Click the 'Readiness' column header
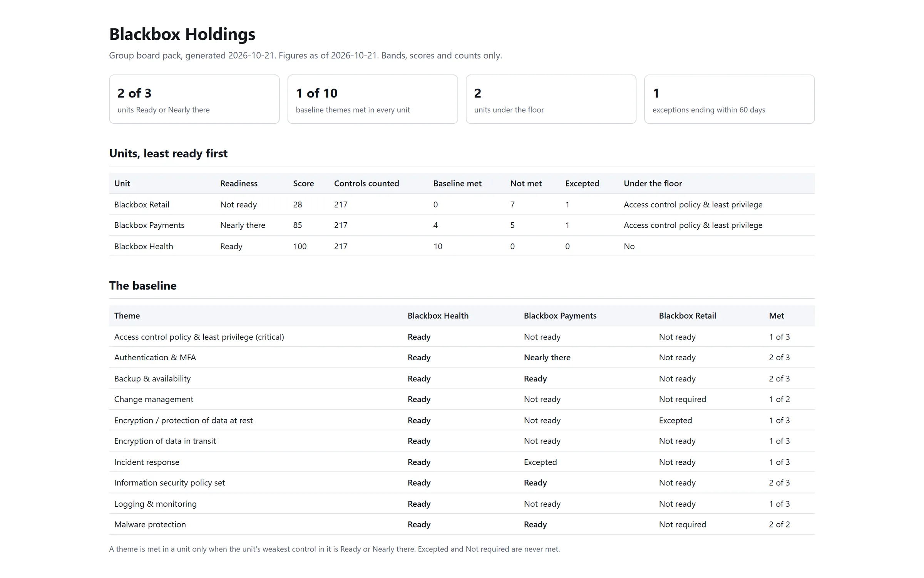Screen dimensions: 924x578 coord(239,183)
